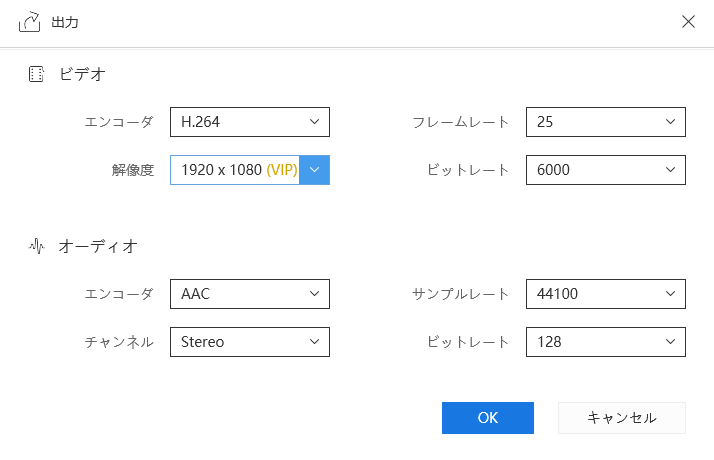The height and width of the screenshot is (460, 714).
Task: Click the オーディオ section heading
Action: click(x=98, y=245)
